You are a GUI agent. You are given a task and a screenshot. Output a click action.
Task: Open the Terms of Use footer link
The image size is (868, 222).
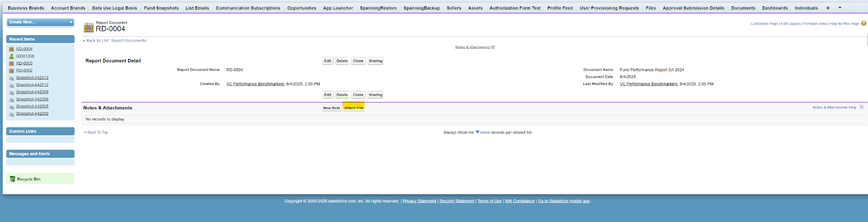[489, 201]
